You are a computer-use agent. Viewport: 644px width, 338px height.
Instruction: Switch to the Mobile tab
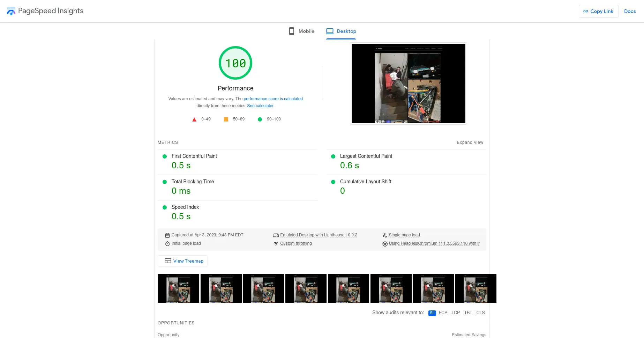click(302, 31)
